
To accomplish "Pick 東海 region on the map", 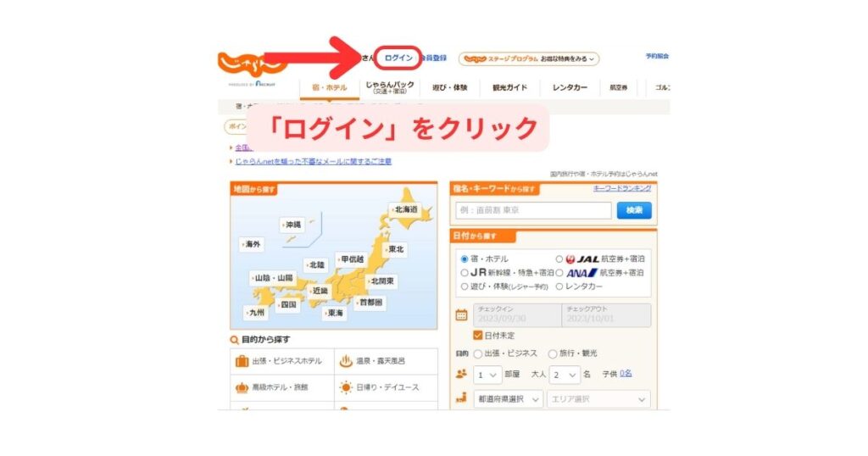I will click(x=334, y=313).
